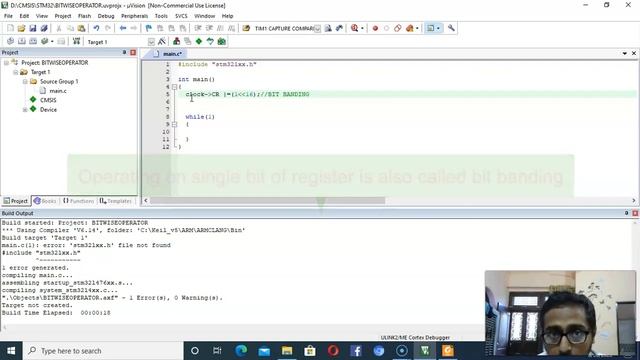The width and height of the screenshot is (640, 360).
Task: Open Microsoft Edge from taskbar
Action: (x=241, y=351)
